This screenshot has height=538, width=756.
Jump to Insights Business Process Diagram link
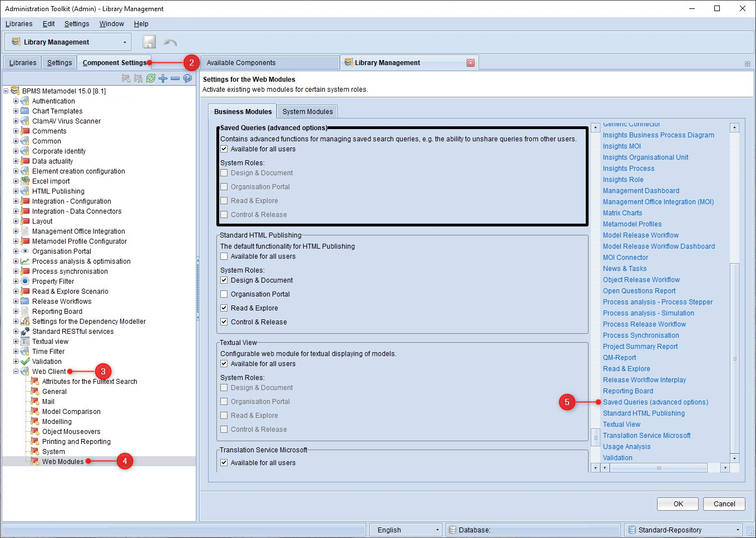click(x=658, y=135)
